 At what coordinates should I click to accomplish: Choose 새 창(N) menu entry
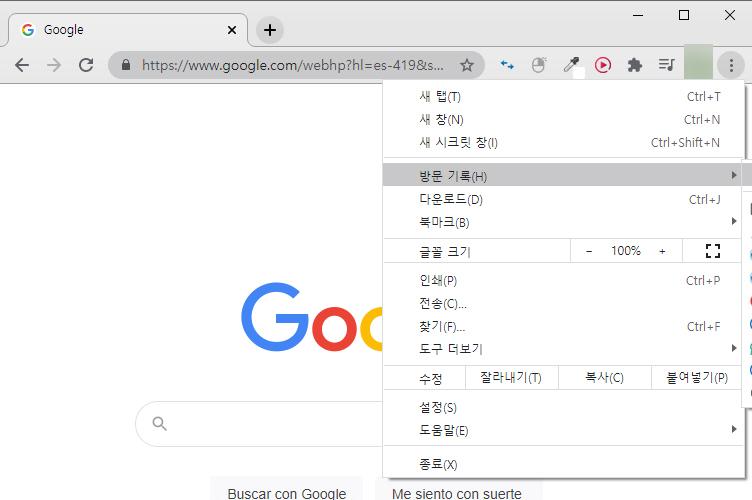click(564, 120)
